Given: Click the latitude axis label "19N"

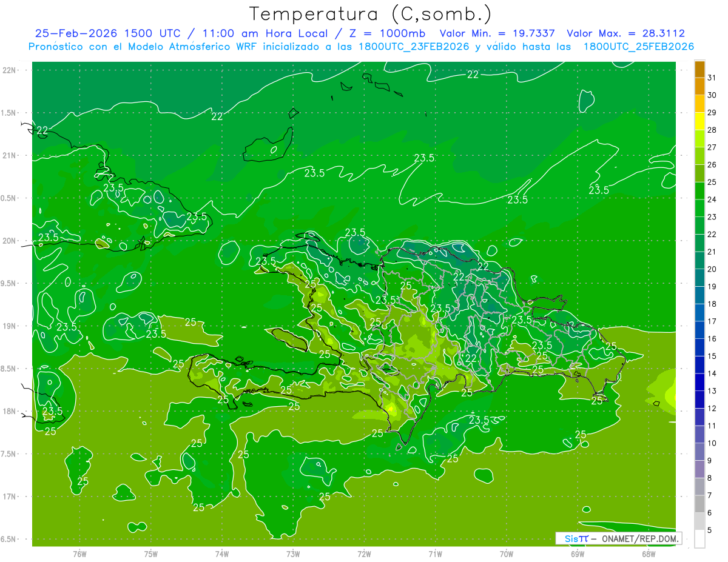Looking at the screenshot, I should point(10,326).
